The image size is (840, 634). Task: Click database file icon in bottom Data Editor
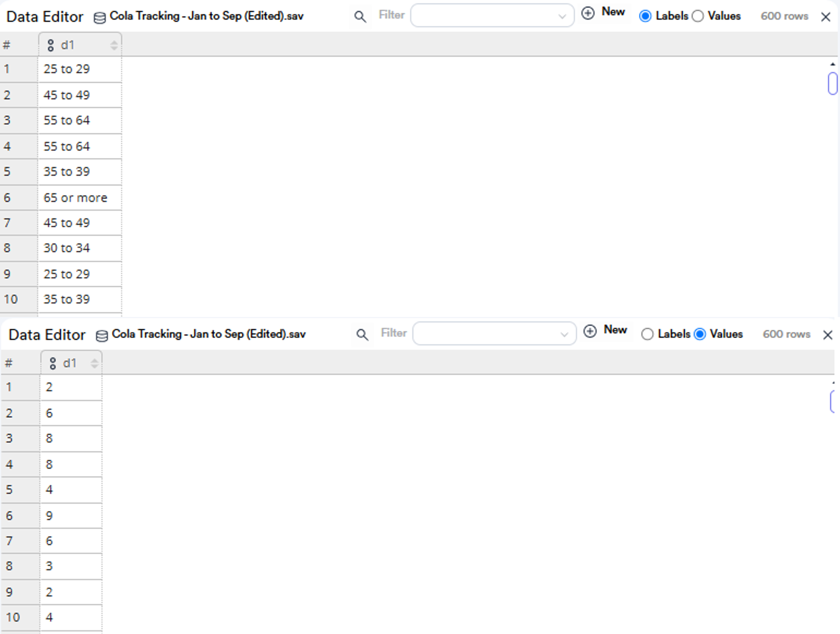click(x=102, y=336)
